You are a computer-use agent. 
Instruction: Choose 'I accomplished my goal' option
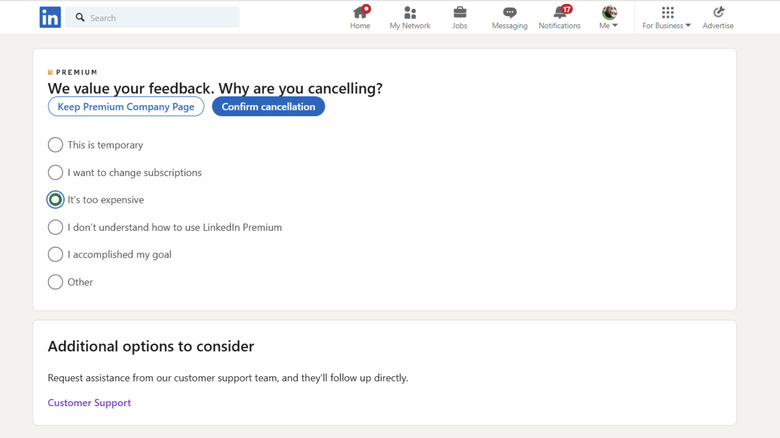coord(55,254)
